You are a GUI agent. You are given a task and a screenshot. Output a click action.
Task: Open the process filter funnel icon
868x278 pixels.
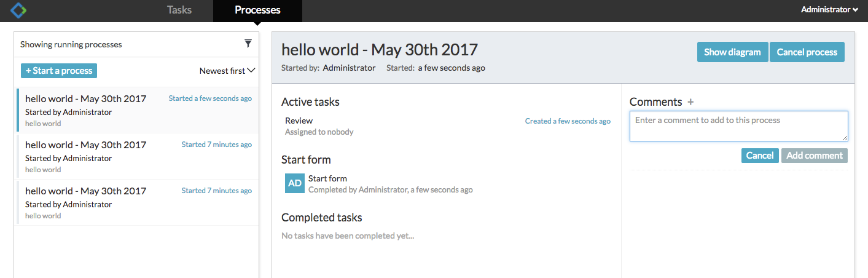[x=248, y=44]
